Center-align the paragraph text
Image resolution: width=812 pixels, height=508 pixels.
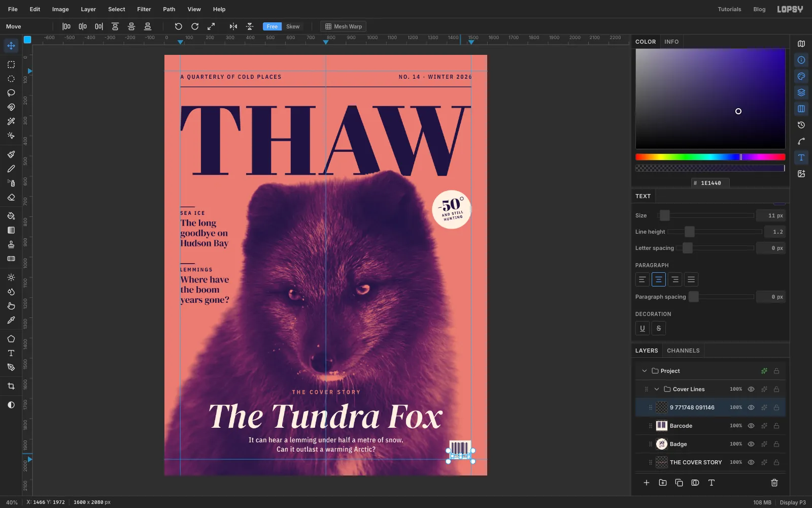(x=659, y=279)
